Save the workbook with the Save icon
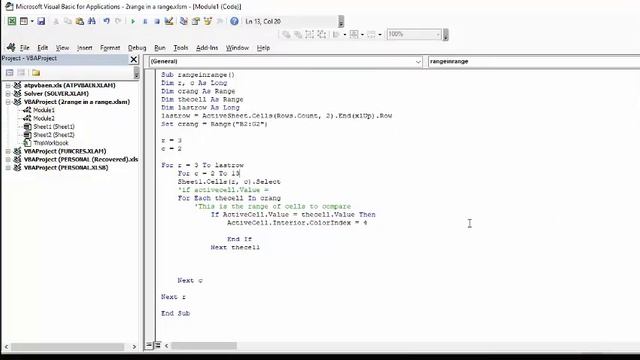Image resolution: width=640 pixels, height=360 pixels. (x=41, y=21)
